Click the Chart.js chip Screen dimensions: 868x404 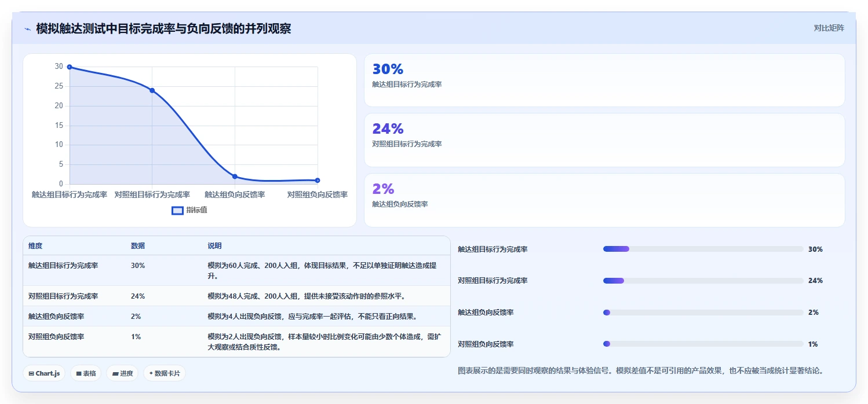[44, 373]
